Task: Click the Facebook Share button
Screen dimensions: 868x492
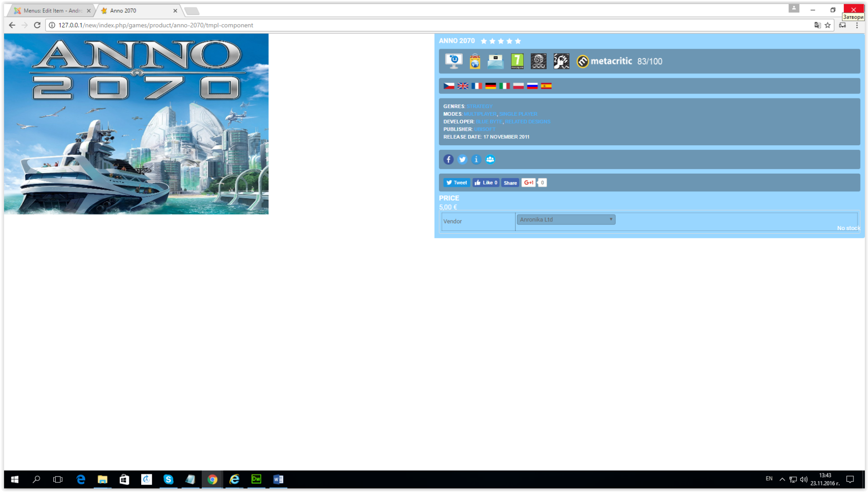Action: click(510, 183)
